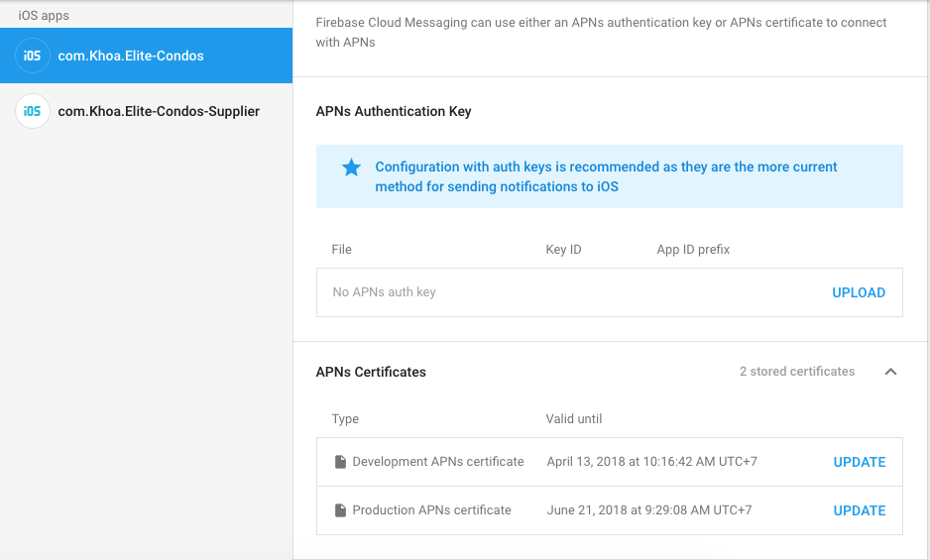
Task: Update the Production APNs certificate
Action: (x=860, y=510)
